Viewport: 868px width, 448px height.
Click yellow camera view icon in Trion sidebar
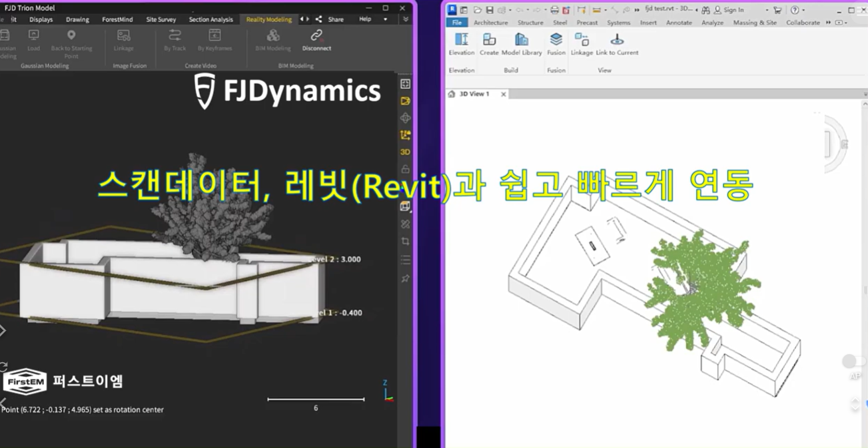(x=405, y=101)
